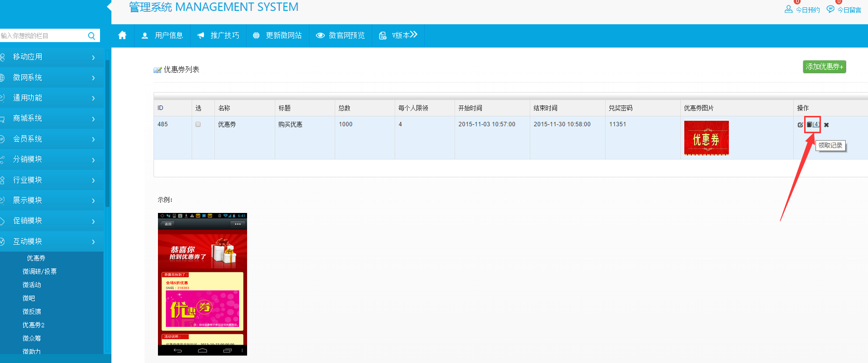The height and width of the screenshot is (363, 868).
Task: Open the 用户信息 navigation tab
Action: tap(162, 36)
